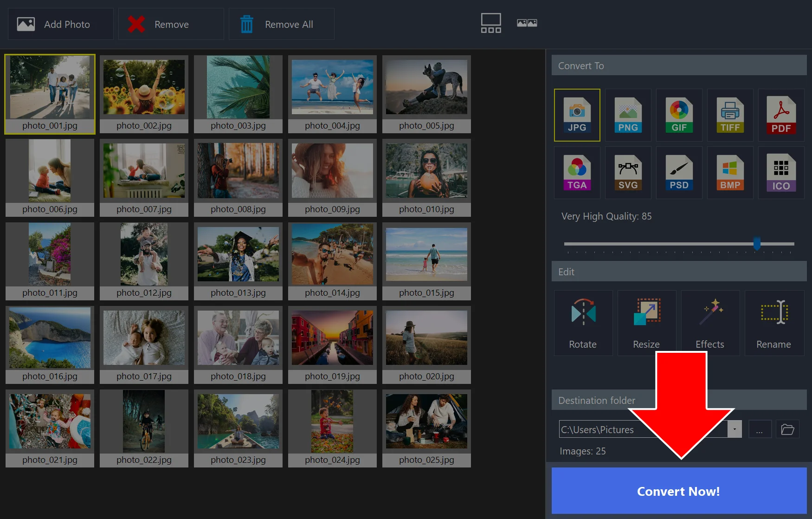Select the TIFF format icon

[x=730, y=115]
